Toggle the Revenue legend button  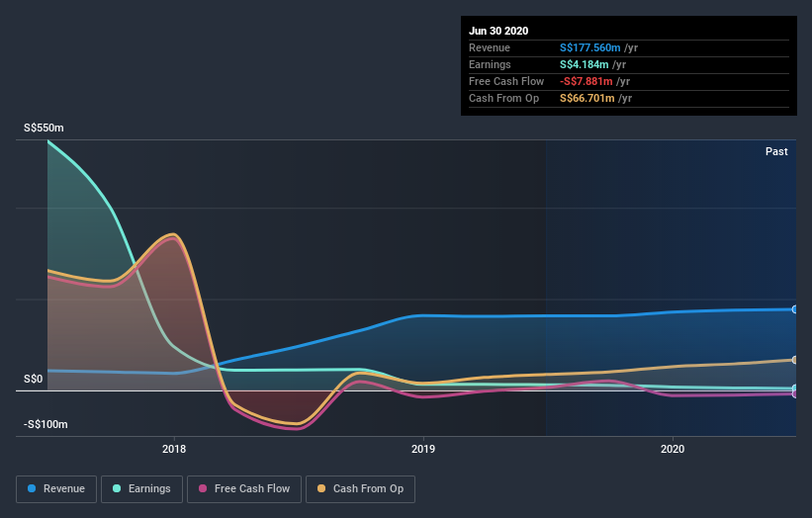coord(56,489)
